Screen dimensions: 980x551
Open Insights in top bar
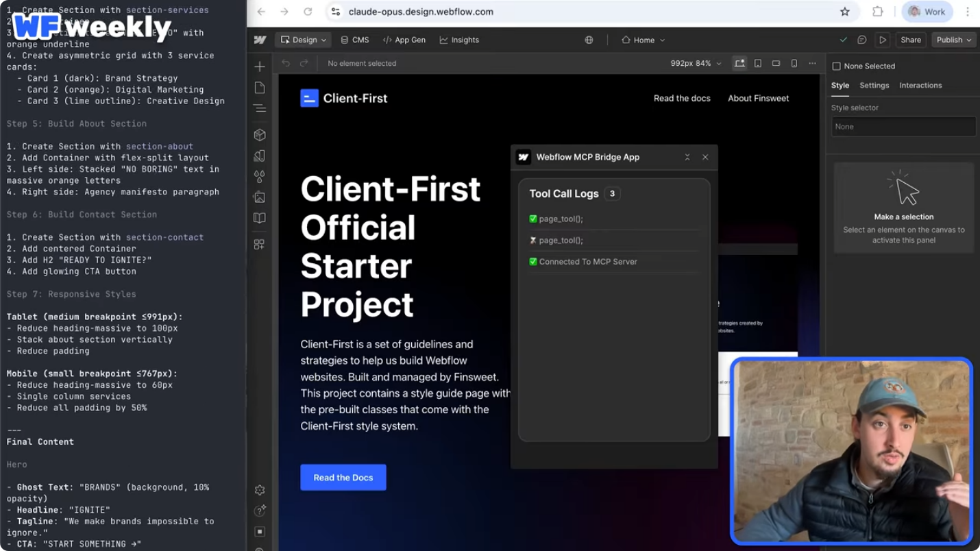pos(459,40)
